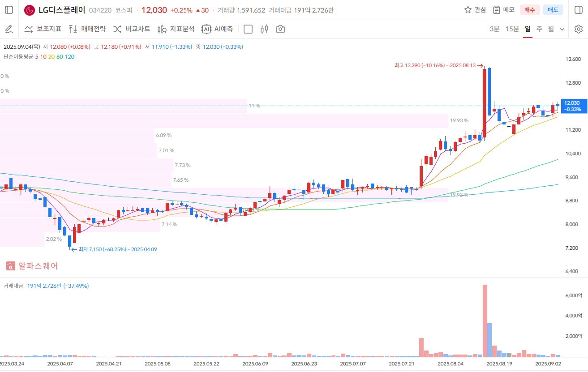The height and width of the screenshot is (372, 588).
Task: Click the 매수 buy button
Action: point(530,10)
